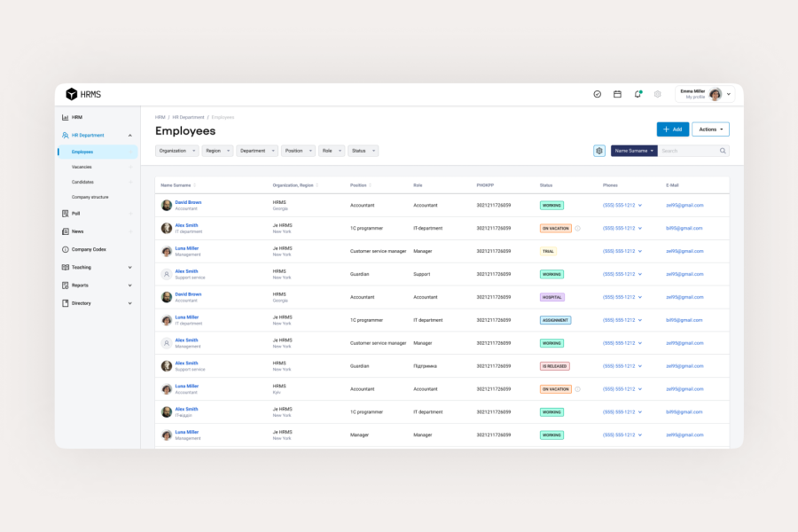
Task: Open the tasks checkmark icon in header
Action: pyautogui.click(x=597, y=94)
